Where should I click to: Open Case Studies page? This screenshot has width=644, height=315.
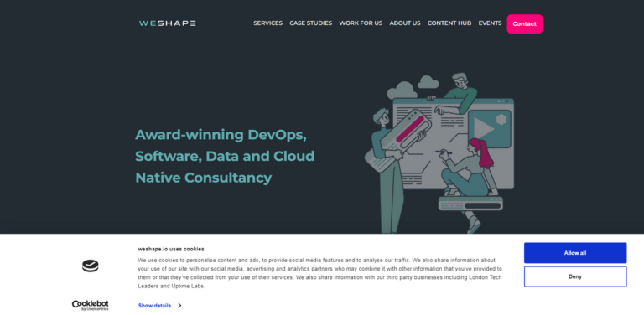tap(310, 23)
